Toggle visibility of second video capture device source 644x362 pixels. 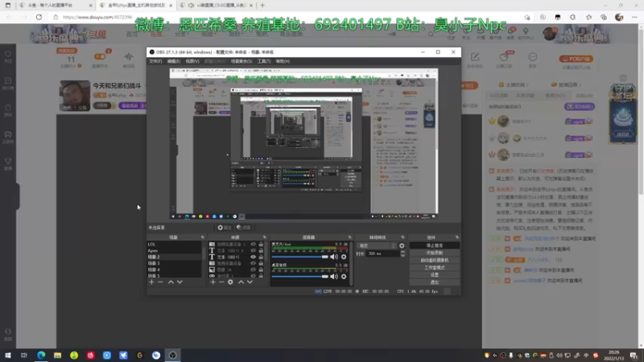[x=253, y=264]
